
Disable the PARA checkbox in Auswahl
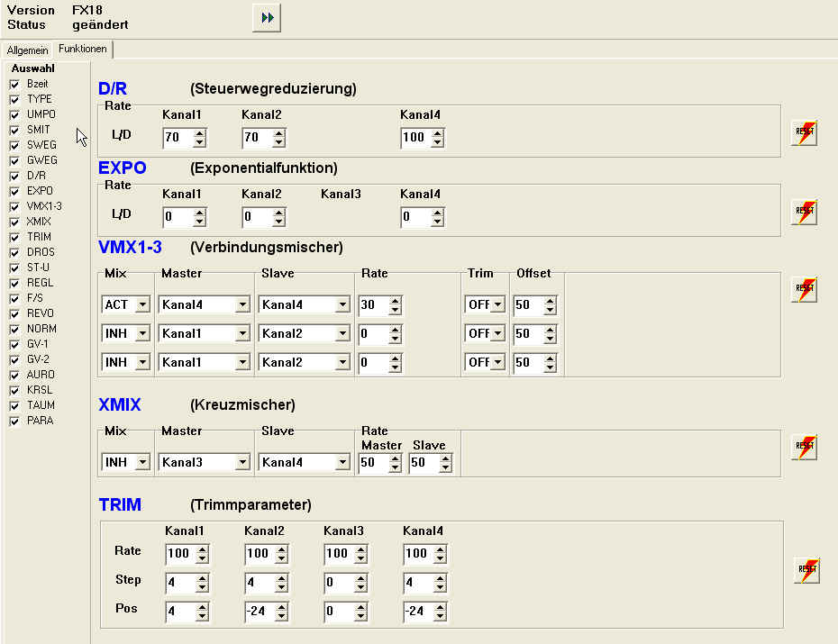click(x=14, y=421)
